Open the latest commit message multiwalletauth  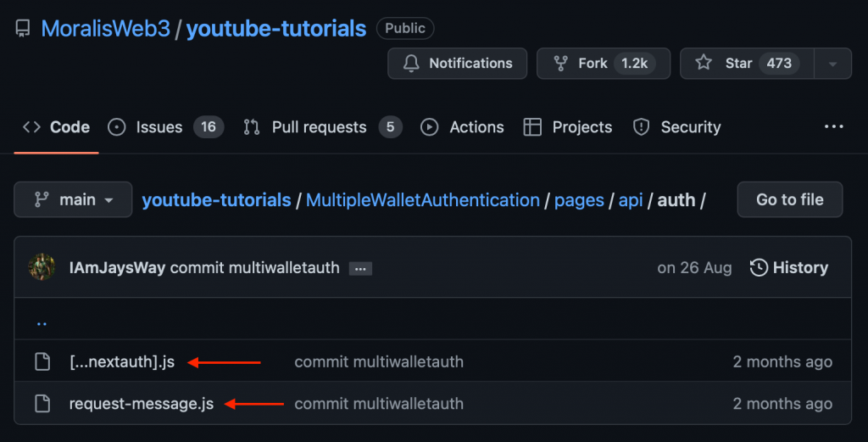point(254,267)
